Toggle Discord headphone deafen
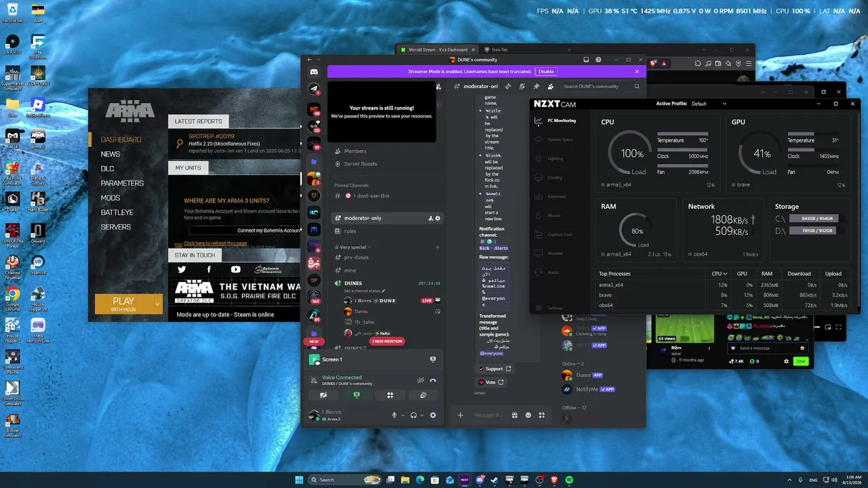Image resolution: width=868 pixels, height=488 pixels. tap(413, 415)
